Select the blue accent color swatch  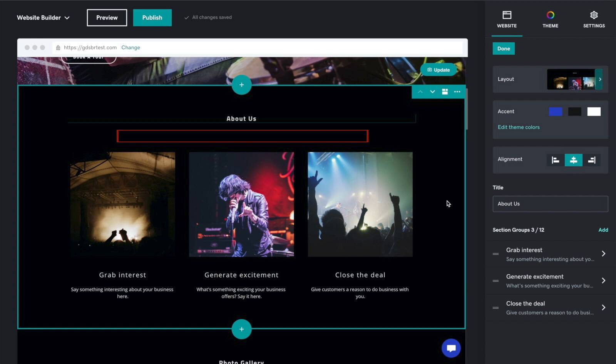555,112
